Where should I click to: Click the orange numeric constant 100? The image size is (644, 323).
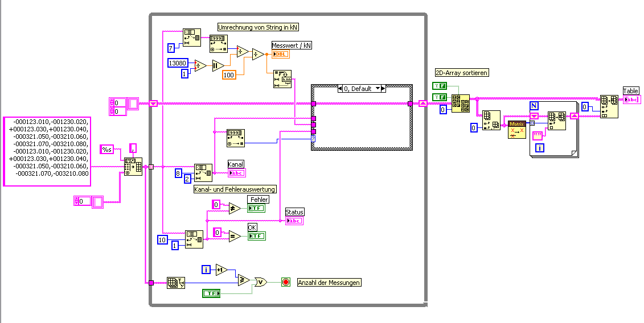click(x=229, y=74)
